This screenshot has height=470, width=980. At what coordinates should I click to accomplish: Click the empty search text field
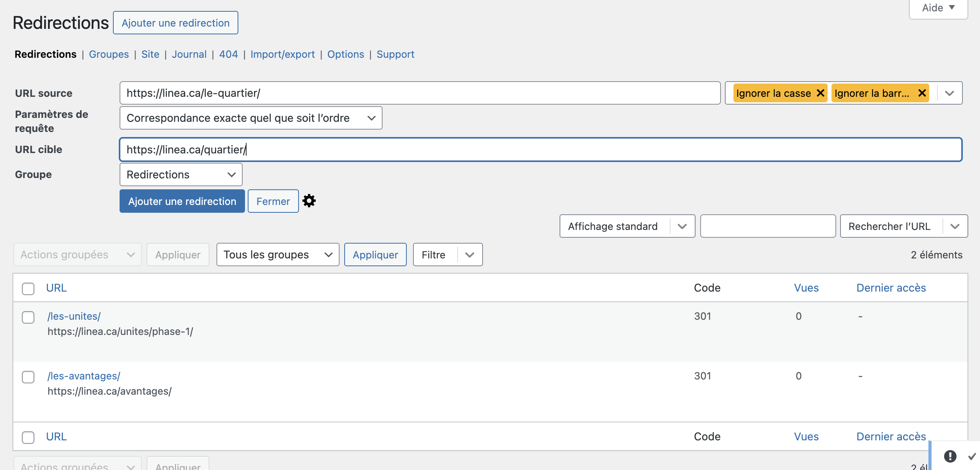pyautogui.click(x=767, y=226)
